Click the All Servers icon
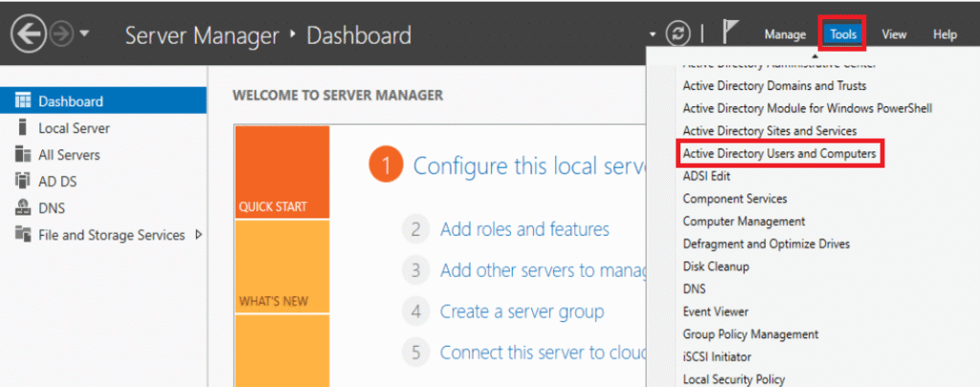 tap(23, 154)
